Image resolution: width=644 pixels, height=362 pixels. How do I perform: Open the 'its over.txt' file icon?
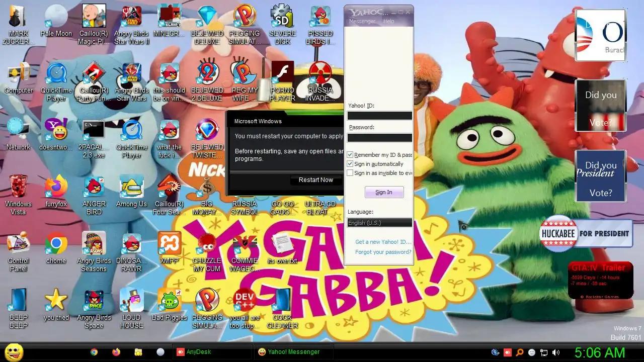coord(283,249)
